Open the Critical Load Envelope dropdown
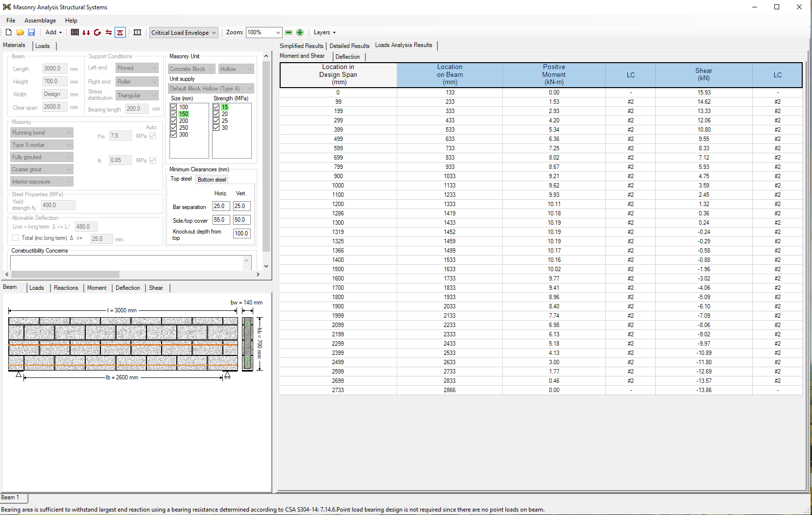The image size is (812, 515). pos(184,32)
